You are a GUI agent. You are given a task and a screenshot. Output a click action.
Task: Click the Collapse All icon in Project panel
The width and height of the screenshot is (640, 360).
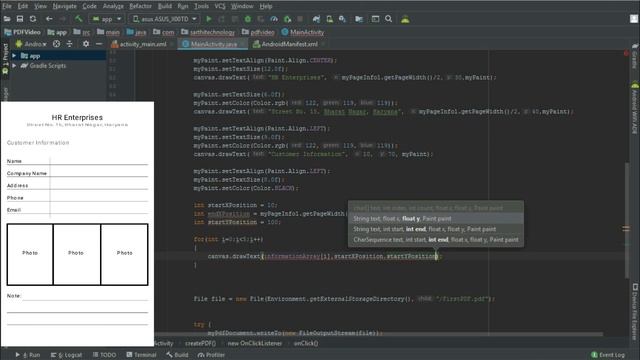pyautogui.click(x=69, y=44)
